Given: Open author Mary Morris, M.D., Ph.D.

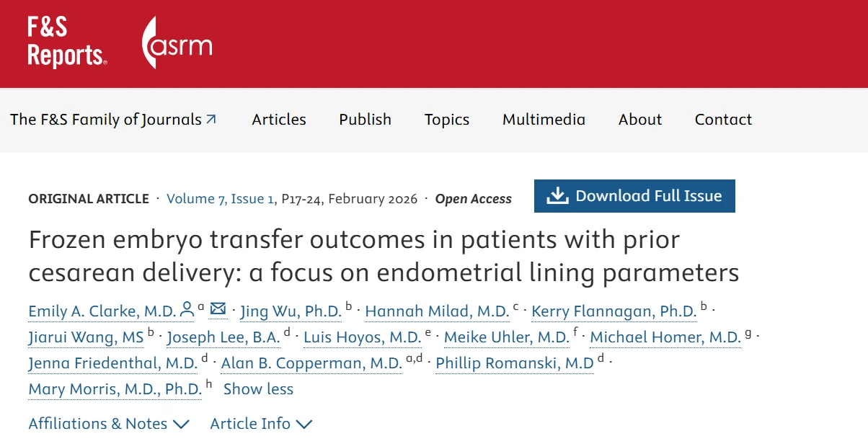Looking at the screenshot, I should [x=115, y=389].
